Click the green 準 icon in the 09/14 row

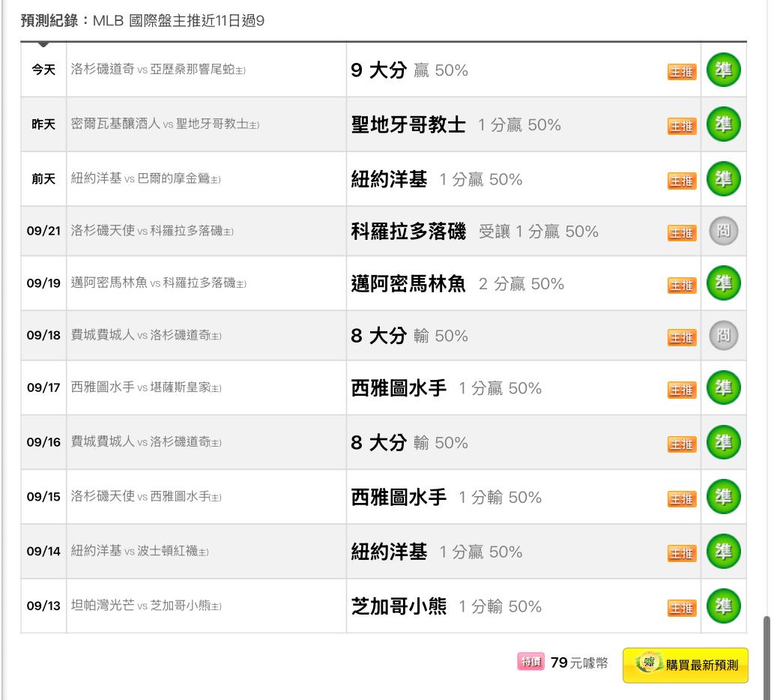point(723,552)
